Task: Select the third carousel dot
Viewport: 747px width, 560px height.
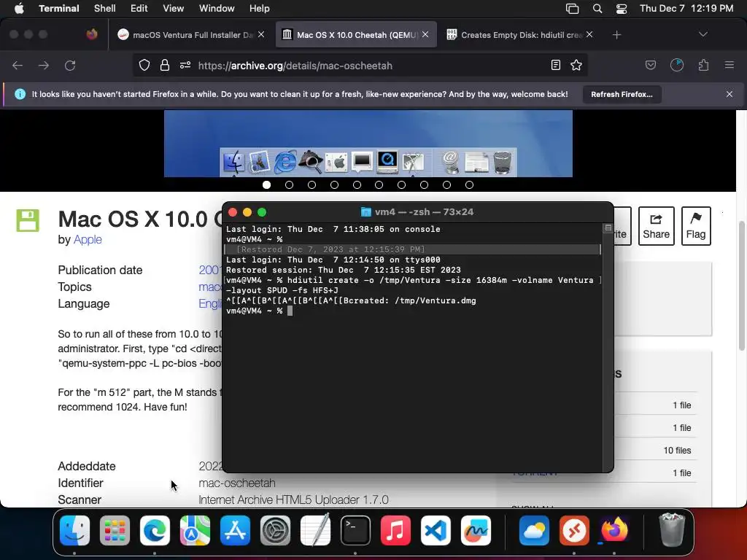Action: click(311, 184)
